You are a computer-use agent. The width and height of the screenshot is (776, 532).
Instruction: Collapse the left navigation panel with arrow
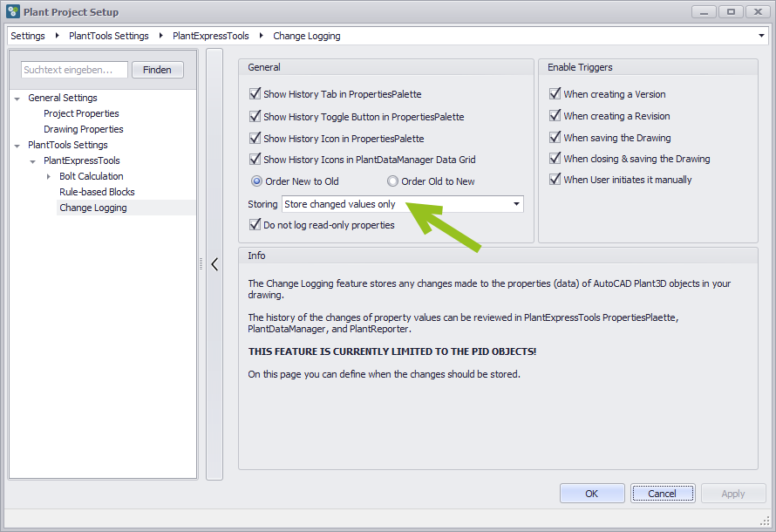tap(214, 264)
